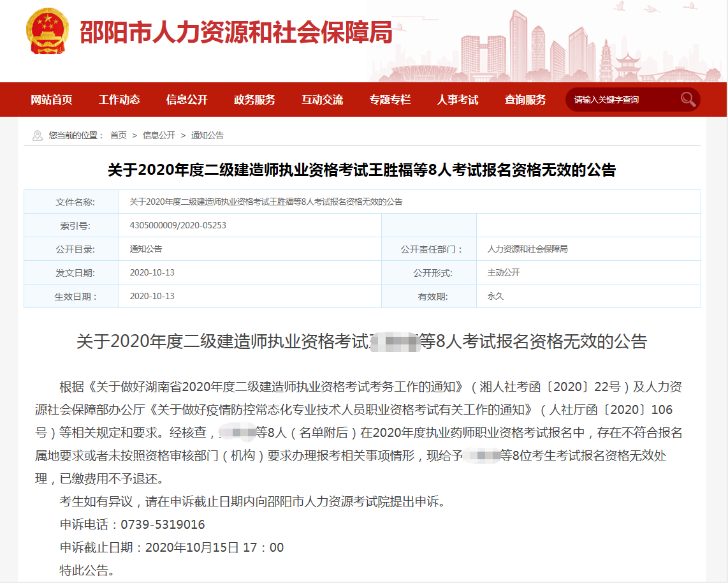Image resolution: width=728 pixels, height=583 pixels.
Task: Click the 信息公开 breadcrumb link
Action: (159, 135)
